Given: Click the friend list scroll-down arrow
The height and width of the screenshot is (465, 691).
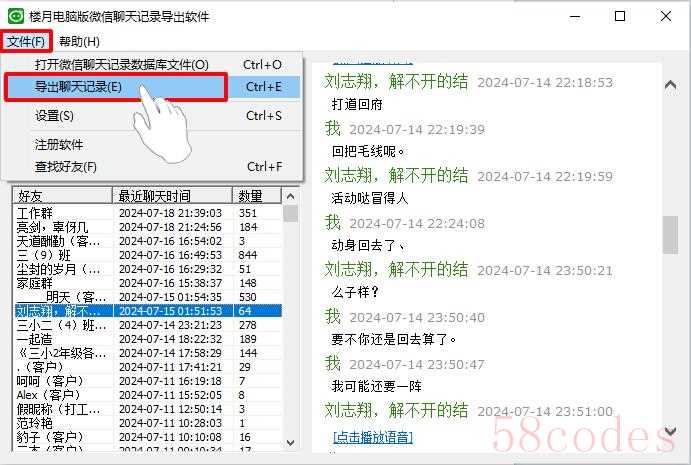Looking at the screenshot, I should pyautogui.click(x=290, y=443).
